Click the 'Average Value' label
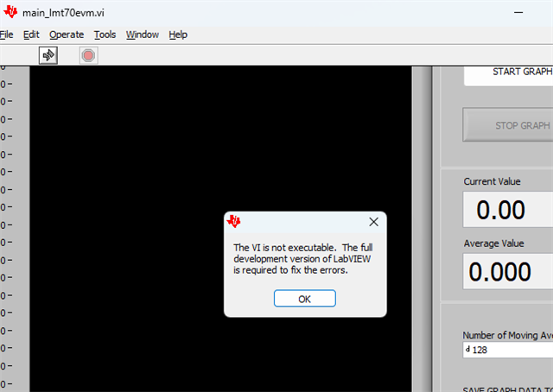553x392 pixels. [493, 243]
